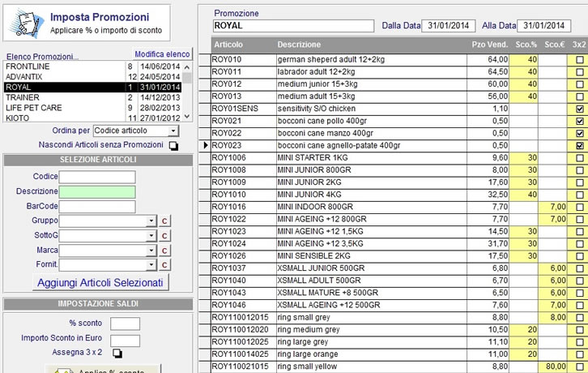Click the green Descrizione input field

[97, 192]
